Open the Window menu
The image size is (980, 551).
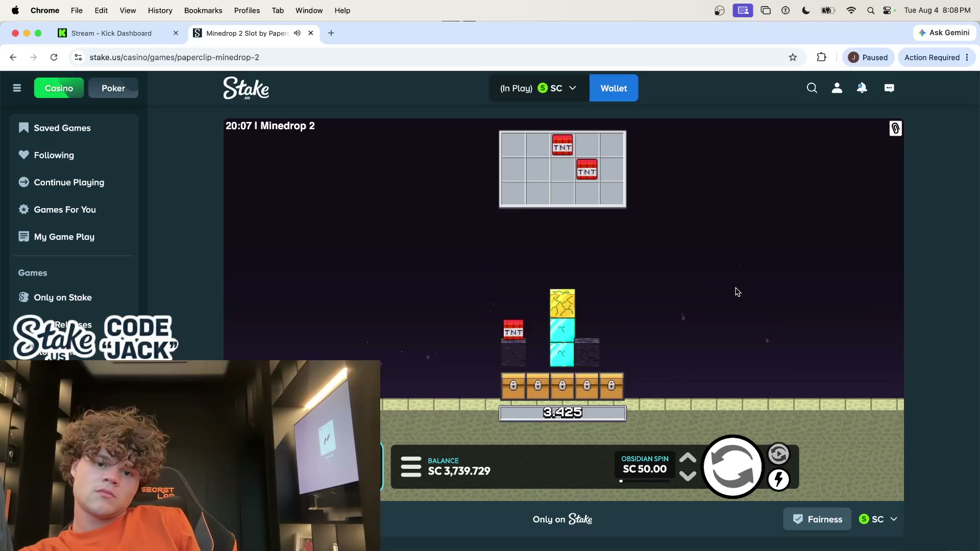[309, 10]
